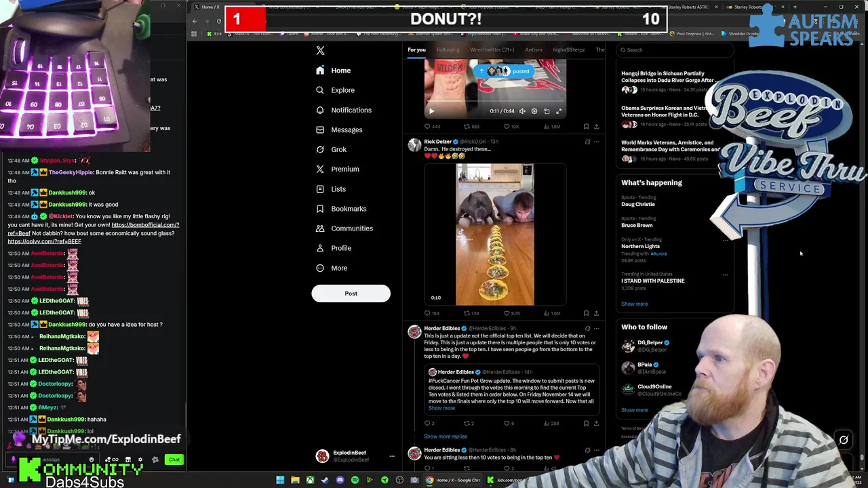
Task: Open more options on Herder Edibles 9h post
Action: [597, 329]
